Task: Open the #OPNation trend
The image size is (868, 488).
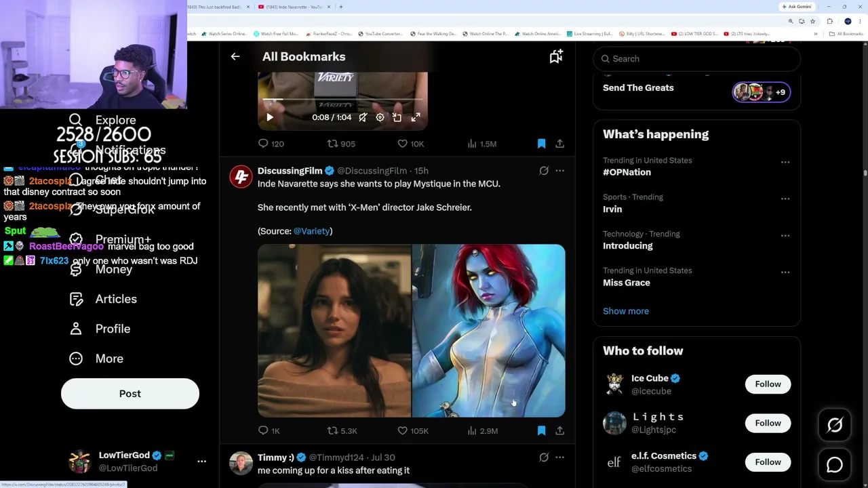Action: (x=627, y=172)
